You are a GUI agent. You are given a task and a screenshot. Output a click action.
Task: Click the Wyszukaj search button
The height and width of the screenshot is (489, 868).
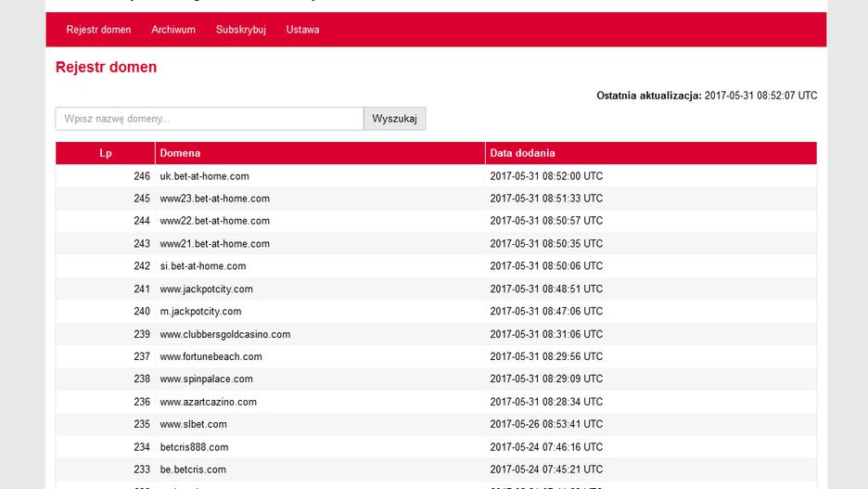[x=395, y=119]
